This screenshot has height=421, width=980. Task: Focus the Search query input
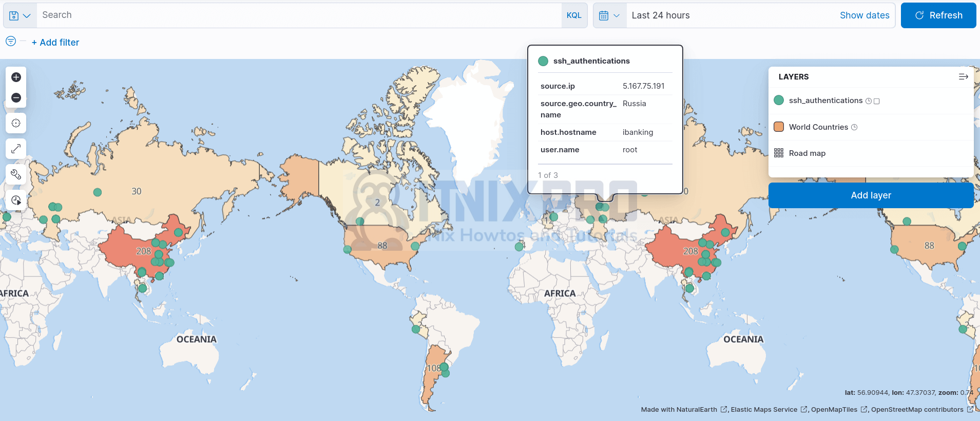pyautogui.click(x=299, y=15)
